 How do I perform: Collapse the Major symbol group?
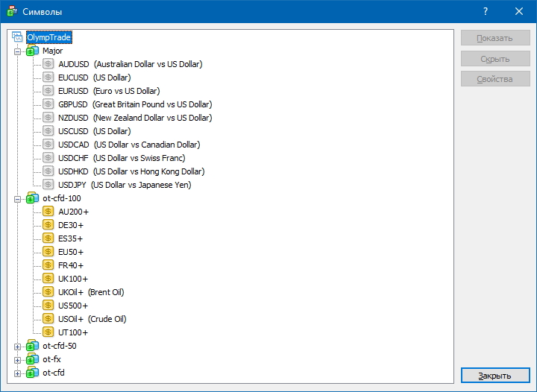pos(18,51)
